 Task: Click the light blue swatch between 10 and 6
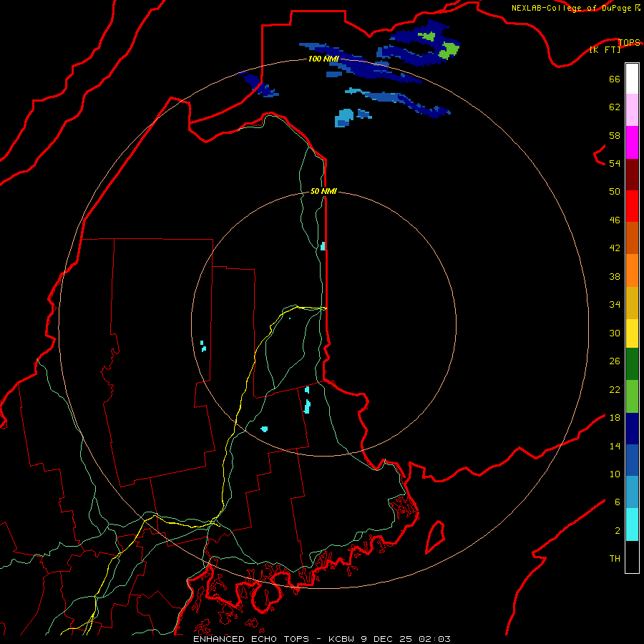pyautogui.click(x=632, y=492)
